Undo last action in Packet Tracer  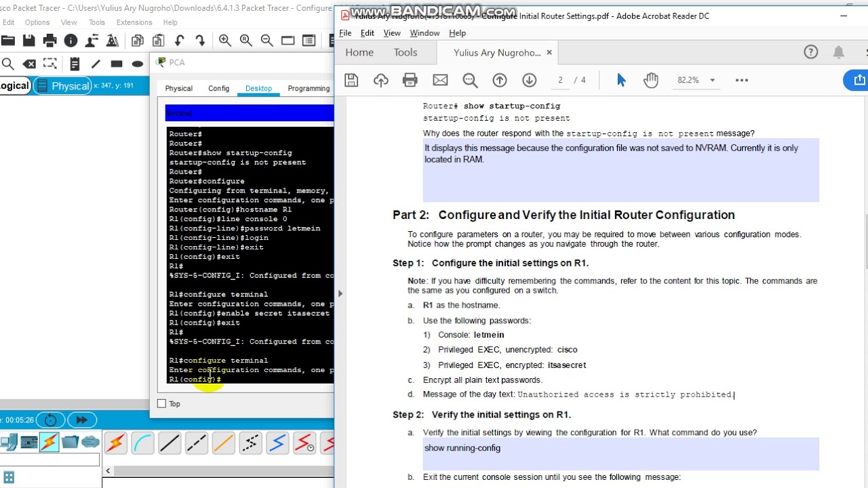[x=180, y=41]
